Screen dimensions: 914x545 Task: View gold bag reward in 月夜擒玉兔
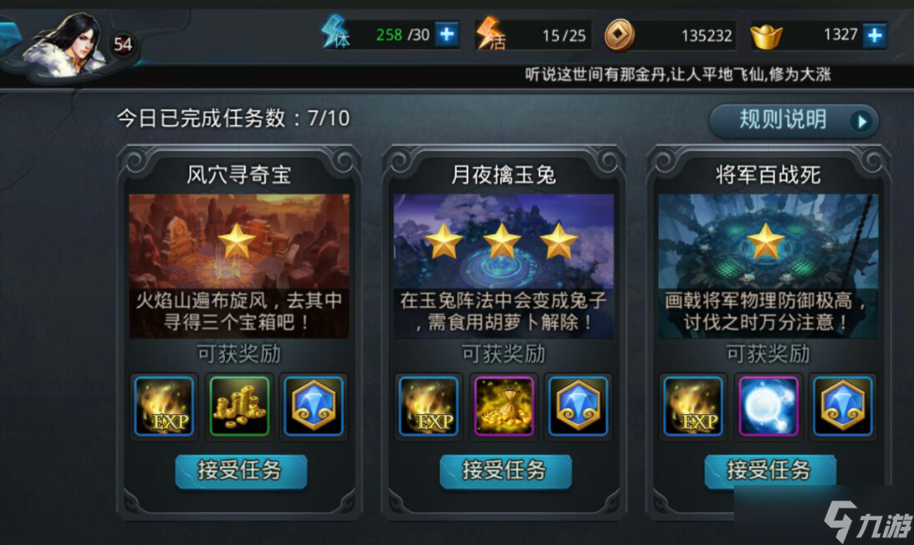click(x=504, y=406)
